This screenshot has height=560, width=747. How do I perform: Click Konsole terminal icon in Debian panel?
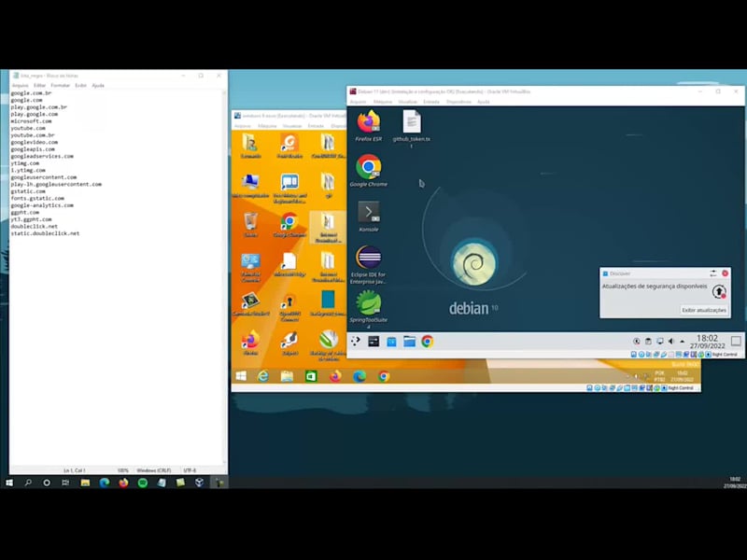point(373,341)
